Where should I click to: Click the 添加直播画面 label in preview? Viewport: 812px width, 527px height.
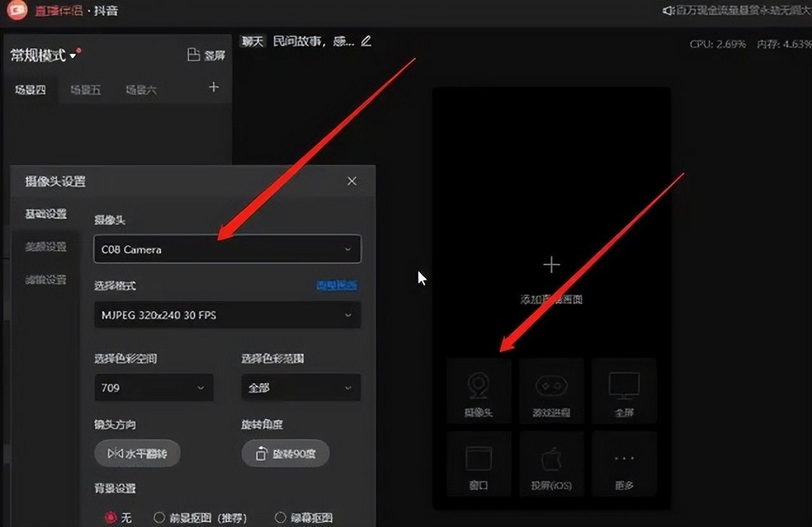pyautogui.click(x=551, y=300)
